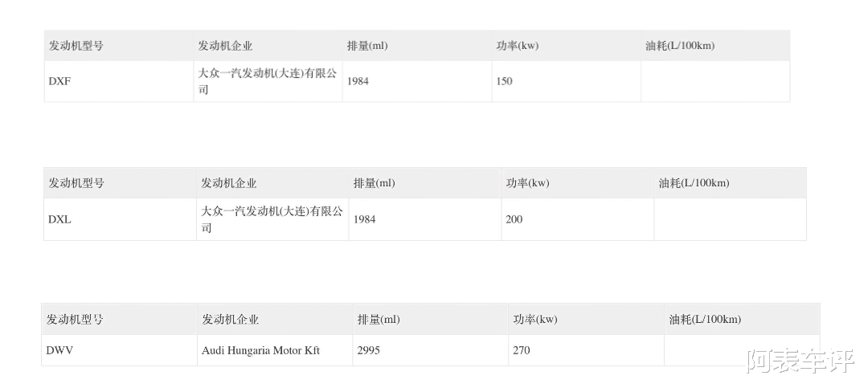
Task: Select the Audi Hungaria Motor Kft cell
Action: (x=260, y=350)
